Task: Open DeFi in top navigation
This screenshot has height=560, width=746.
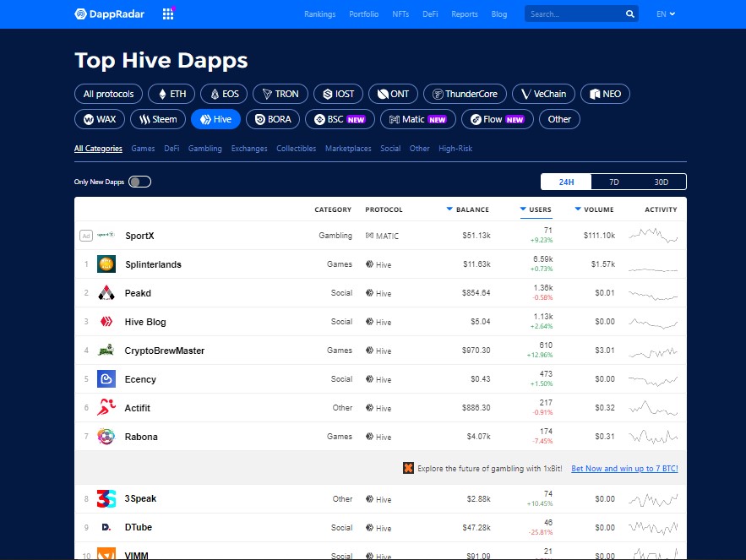Action: [x=430, y=14]
